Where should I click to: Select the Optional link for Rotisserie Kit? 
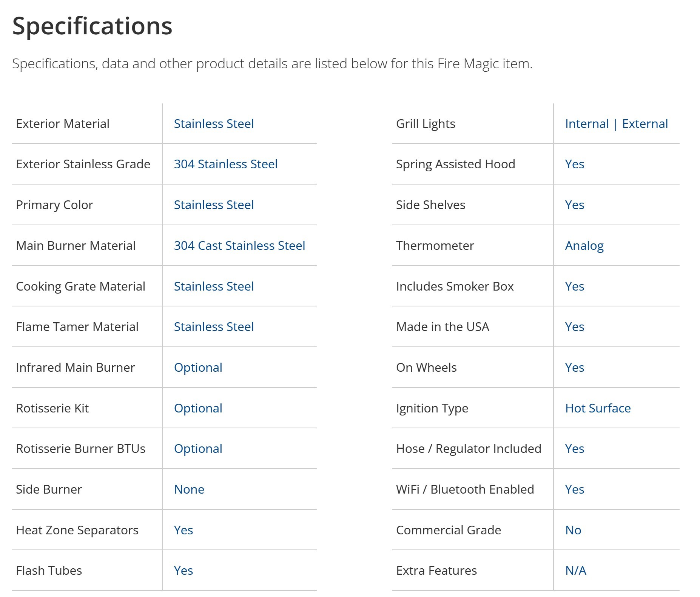[x=198, y=408]
